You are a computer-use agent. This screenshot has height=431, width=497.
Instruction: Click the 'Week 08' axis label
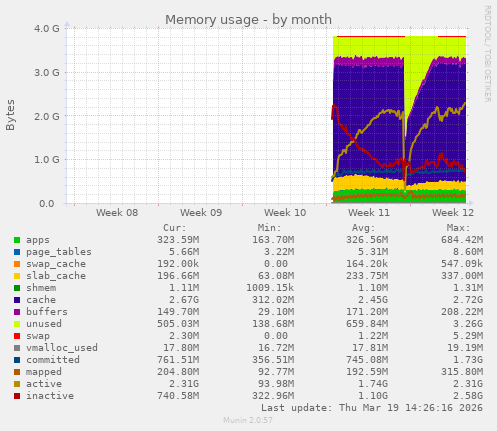[x=117, y=213]
